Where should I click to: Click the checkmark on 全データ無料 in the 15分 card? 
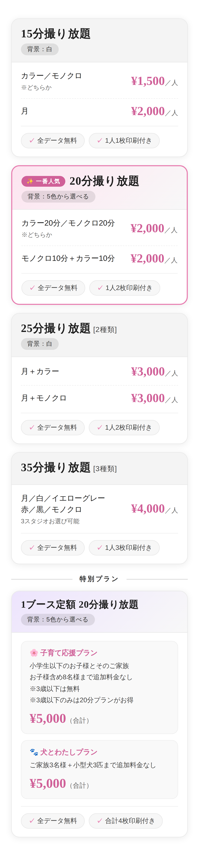pos(32,140)
